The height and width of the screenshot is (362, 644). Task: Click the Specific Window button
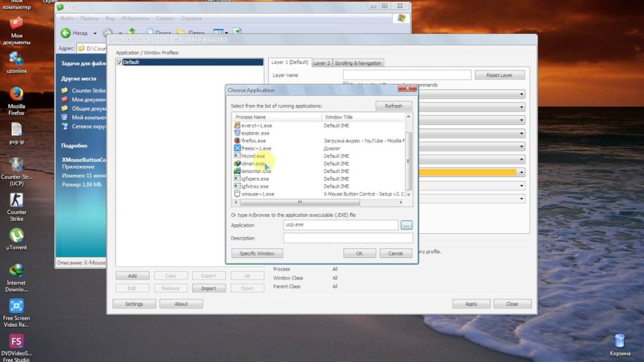click(x=257, y=253)
